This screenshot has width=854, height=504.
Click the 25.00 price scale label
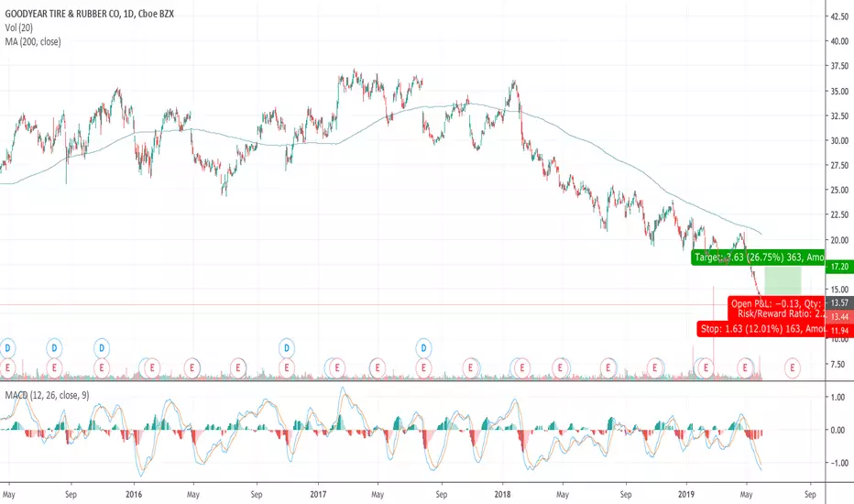[x=839, y=191]
